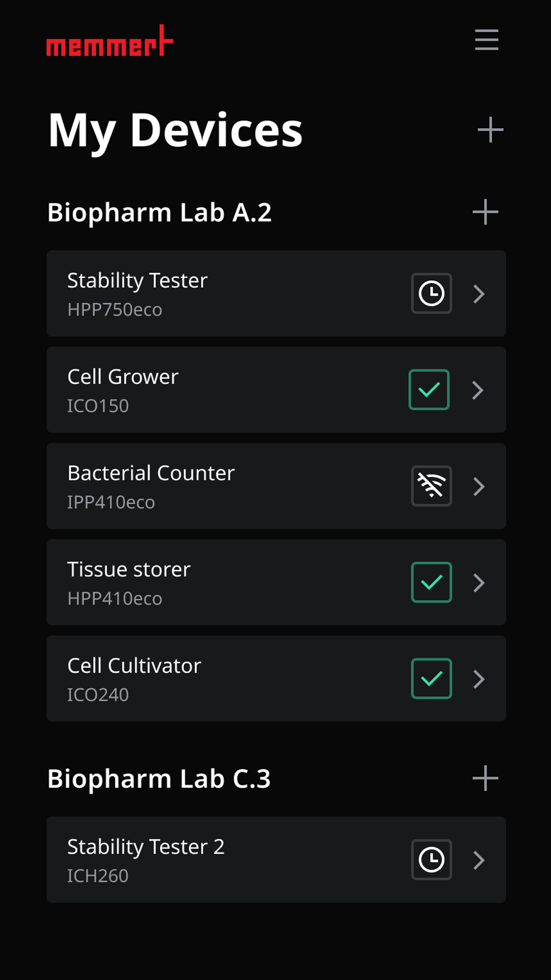Toggle the Cell Grower green checkmark
This screenshot has width=551, height=980.
coord(429,389)
